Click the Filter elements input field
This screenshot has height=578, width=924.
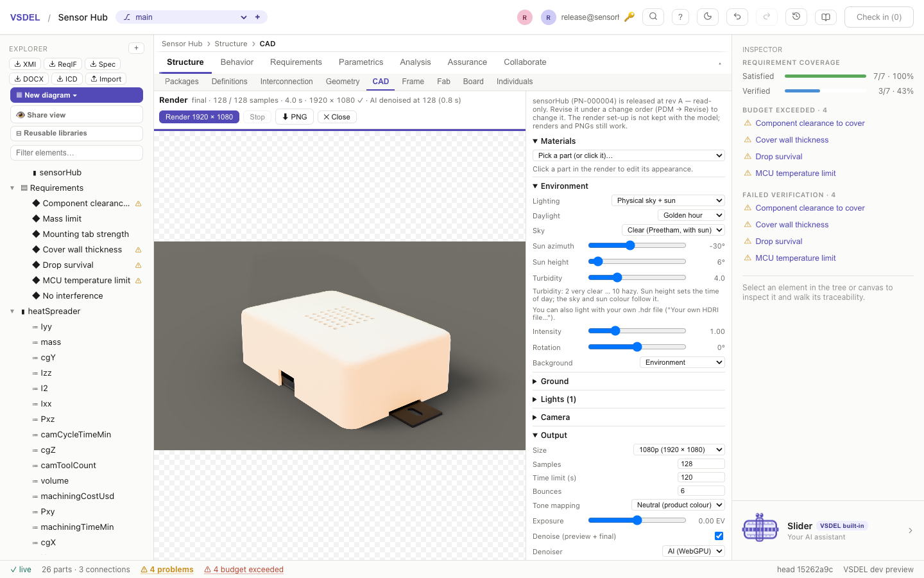click(76, 153)
